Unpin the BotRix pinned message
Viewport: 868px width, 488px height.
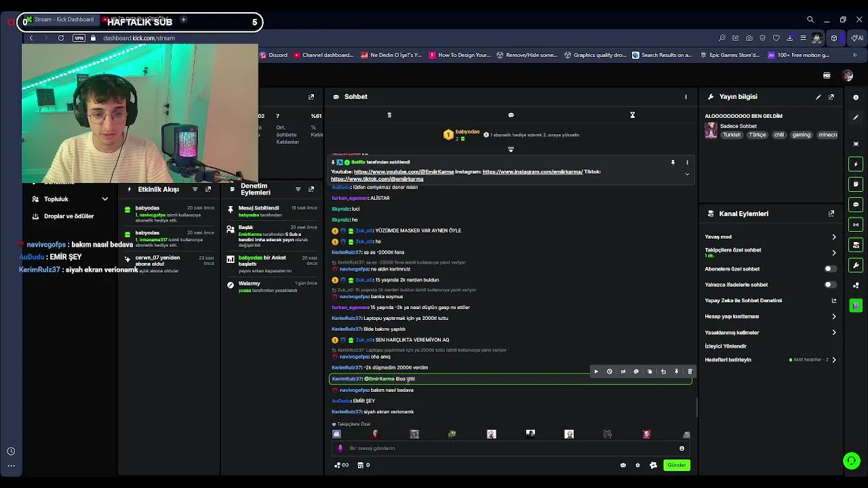(x=673, y=163)
